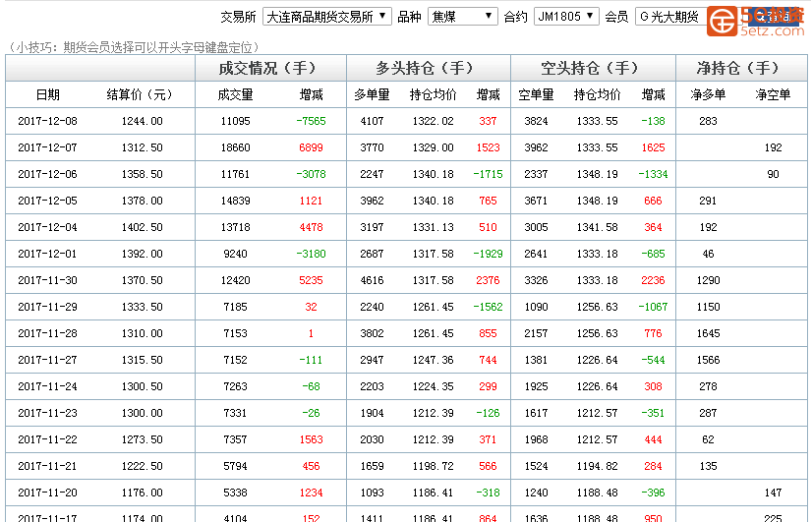Image resolution: width=812 pixels, height=522 pixels.
Task: Click the 多头持仓（手） group header
Action: point(429,68)
